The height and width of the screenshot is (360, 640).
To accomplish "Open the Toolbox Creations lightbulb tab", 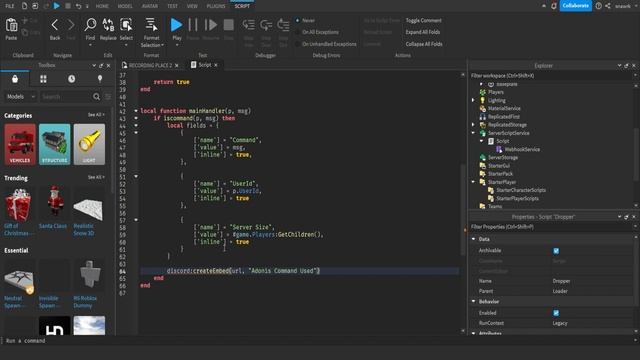I will click(x=100, y=79).
